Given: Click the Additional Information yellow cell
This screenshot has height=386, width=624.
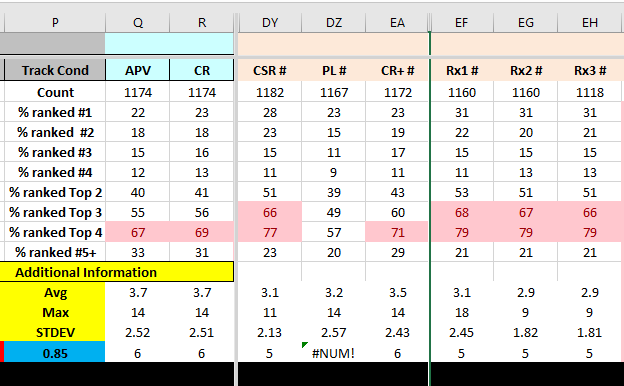Looking at the screenshot, I should (x=117, y=272).
